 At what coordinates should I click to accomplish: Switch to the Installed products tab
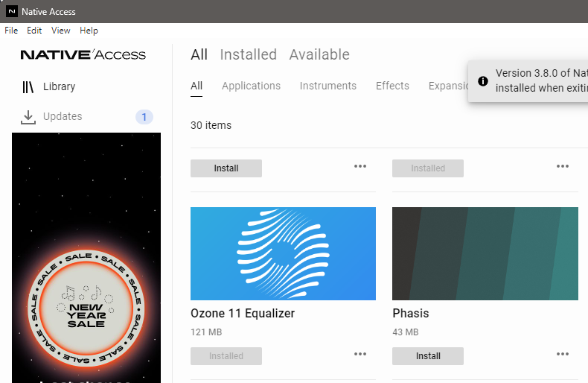249,54
